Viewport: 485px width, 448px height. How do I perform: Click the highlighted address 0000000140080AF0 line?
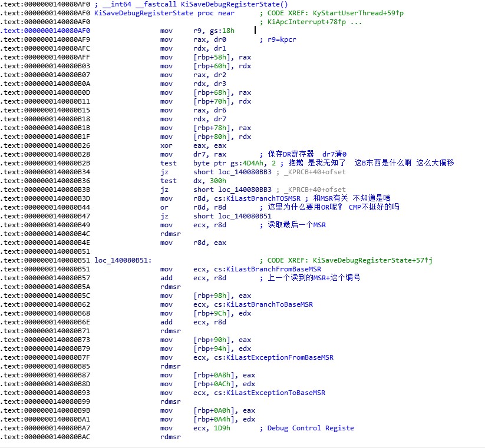pyautogui.click(x=45, y=31)
